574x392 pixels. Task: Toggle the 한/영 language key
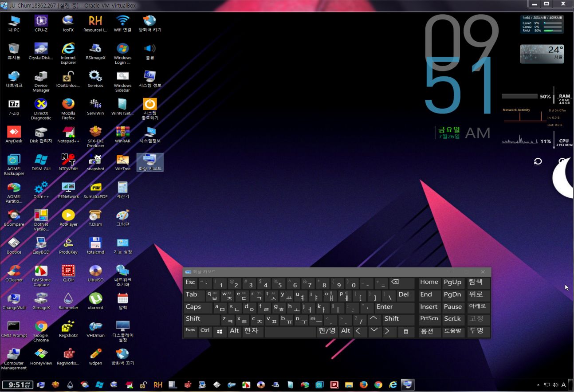coord(327,331)
